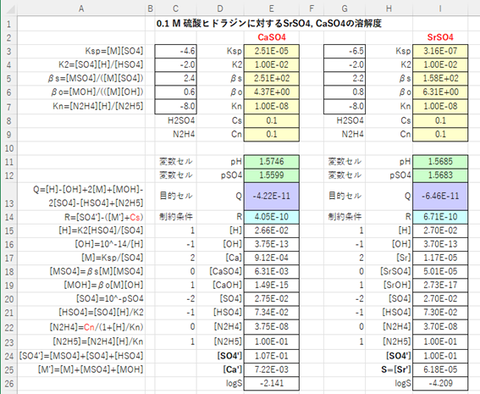Click the H2SO4 label in column C

pos(181,120)
